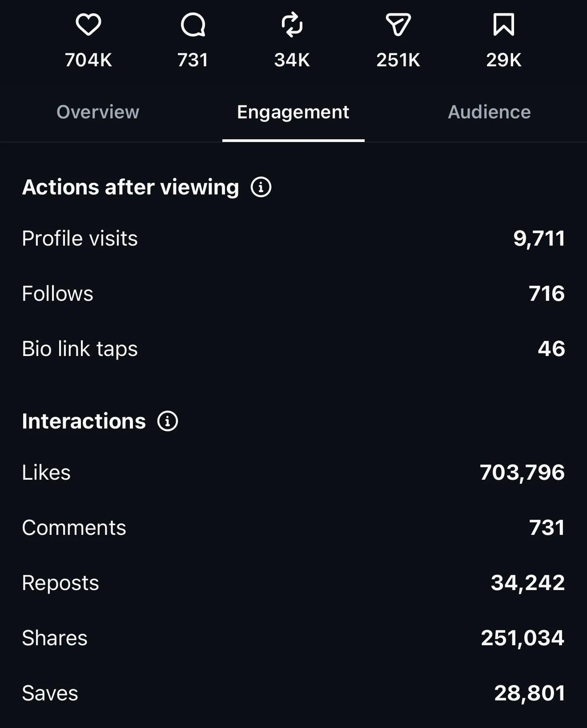Tap the repost arrows icon

292,24
